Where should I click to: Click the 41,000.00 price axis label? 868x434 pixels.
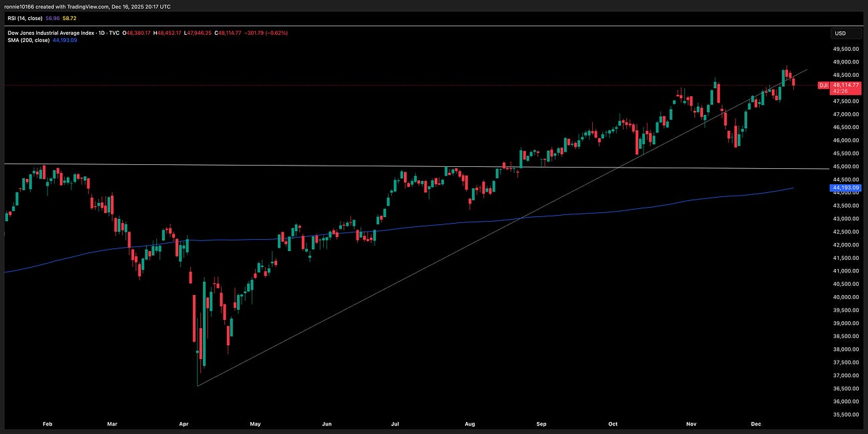point(846,270)
